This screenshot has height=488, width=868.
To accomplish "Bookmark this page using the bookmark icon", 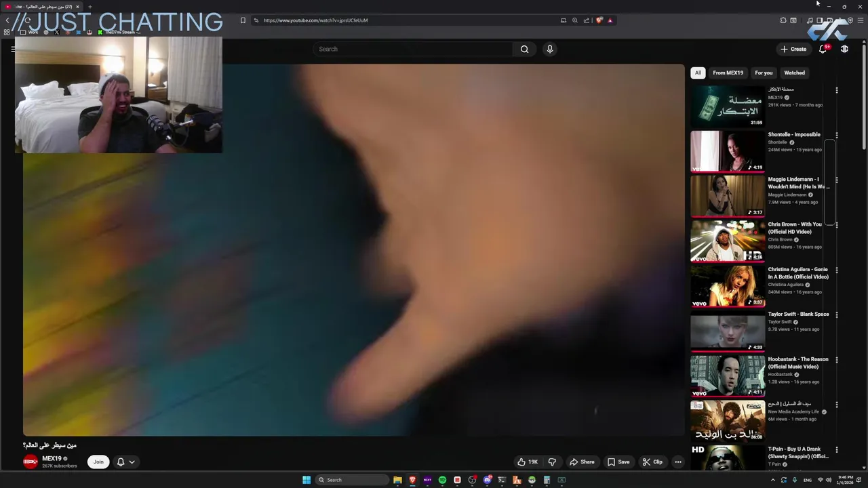I will [243, 20].
